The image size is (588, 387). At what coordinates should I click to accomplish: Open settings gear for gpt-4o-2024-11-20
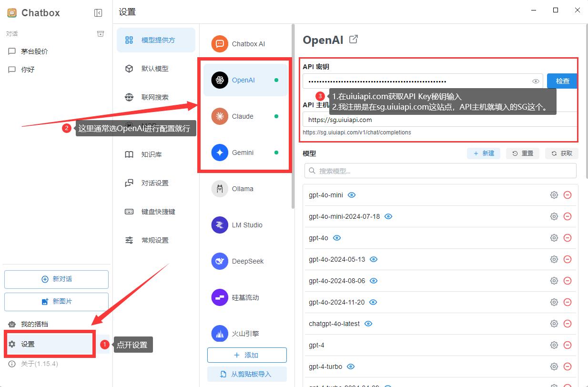pos(554,302)
